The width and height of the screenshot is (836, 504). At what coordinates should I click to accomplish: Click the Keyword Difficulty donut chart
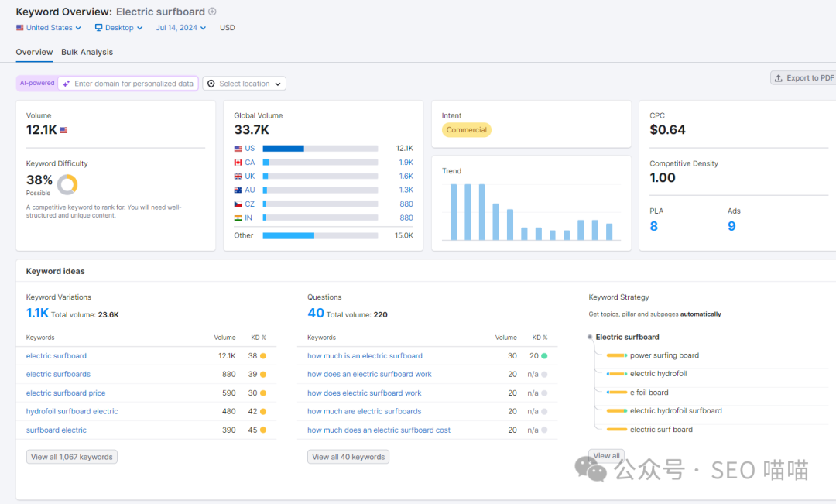coord(67,184)
